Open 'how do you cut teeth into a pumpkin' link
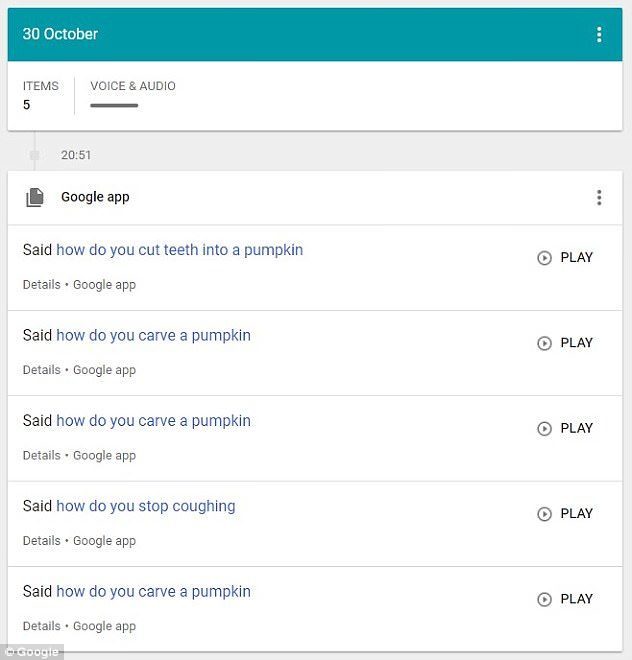The image size is (632, 660). (x=180, y=250)
